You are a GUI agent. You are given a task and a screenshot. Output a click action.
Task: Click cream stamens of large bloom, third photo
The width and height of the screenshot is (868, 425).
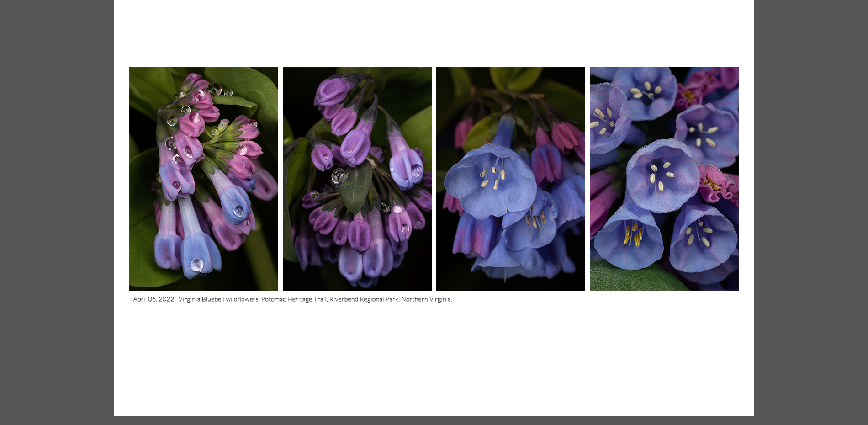coord(492,177)
